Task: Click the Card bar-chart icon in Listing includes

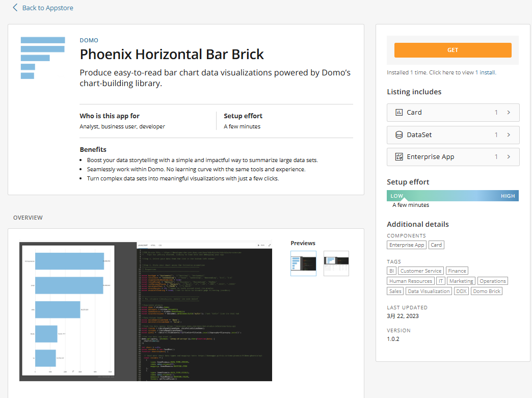Action: [399, 112]
